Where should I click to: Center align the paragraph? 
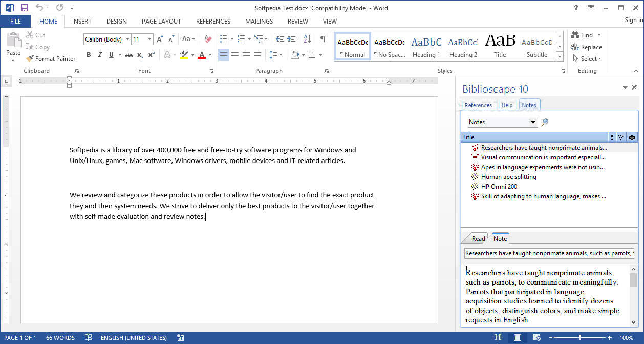[x=235, y=55]
